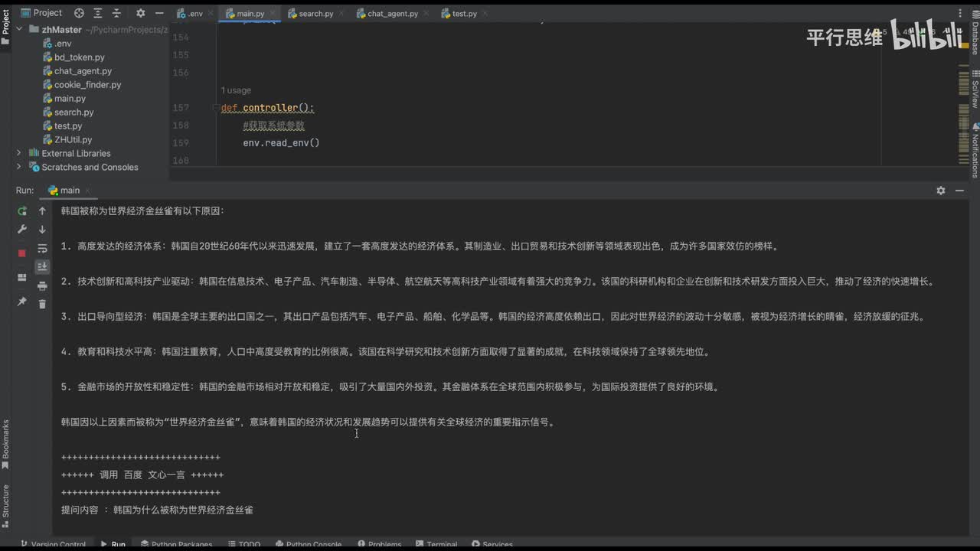Collapse all in the Project tree toolbar
The width and height of the screenshot is (980, 551).
coord(117,13)
